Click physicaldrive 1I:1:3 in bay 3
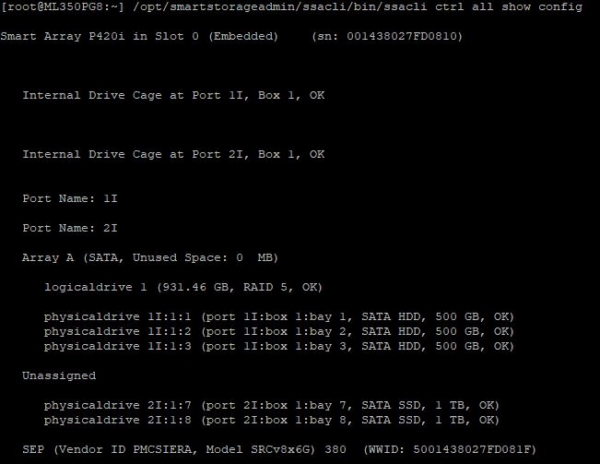The height and width of the screenshot is (464, 600). pos(279,346)
